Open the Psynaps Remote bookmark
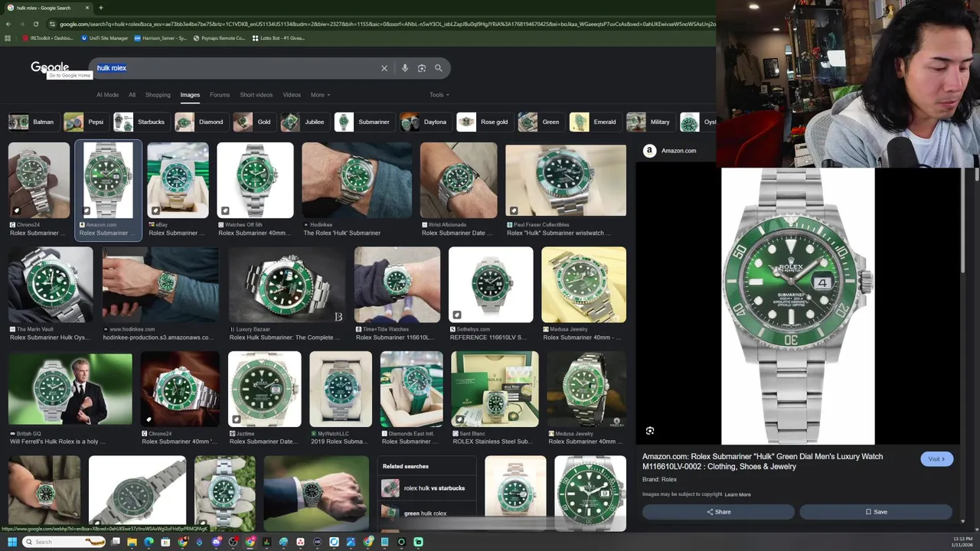This screenshot has width=980, height=551. [x=220, y=37]
